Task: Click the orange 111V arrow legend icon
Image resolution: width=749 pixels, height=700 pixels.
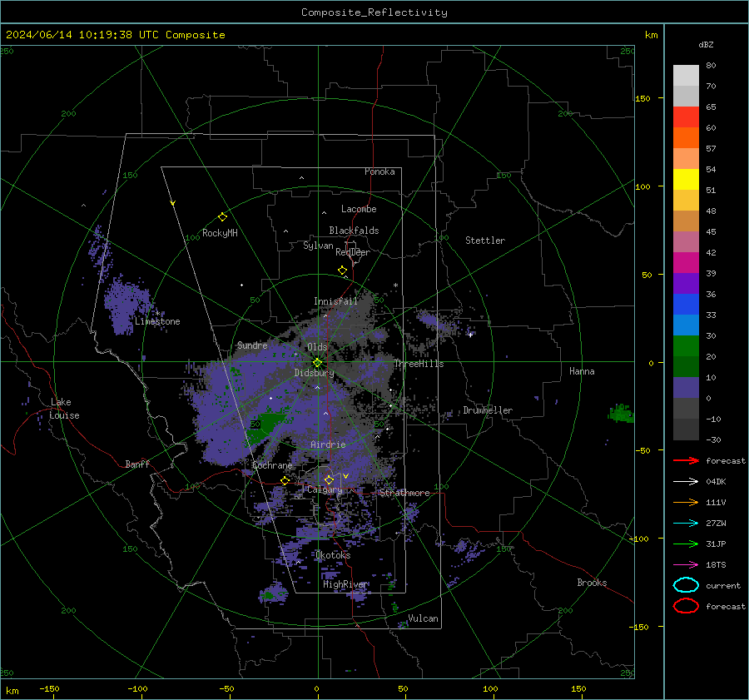Action: coord(686,502)
